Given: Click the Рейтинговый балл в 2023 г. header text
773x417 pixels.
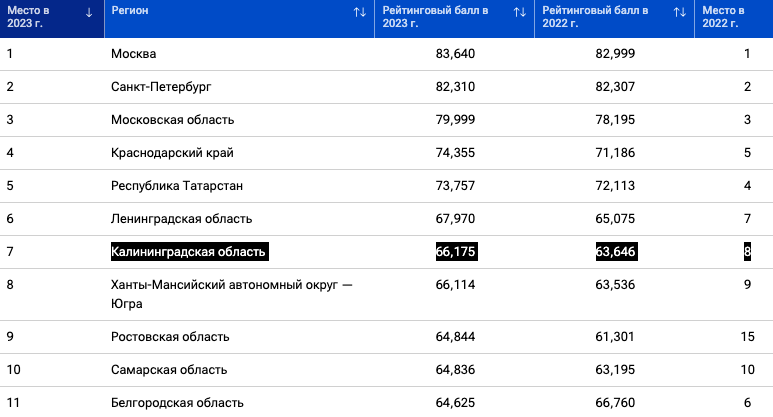Looking at the screenshot, I should (435, 17).
